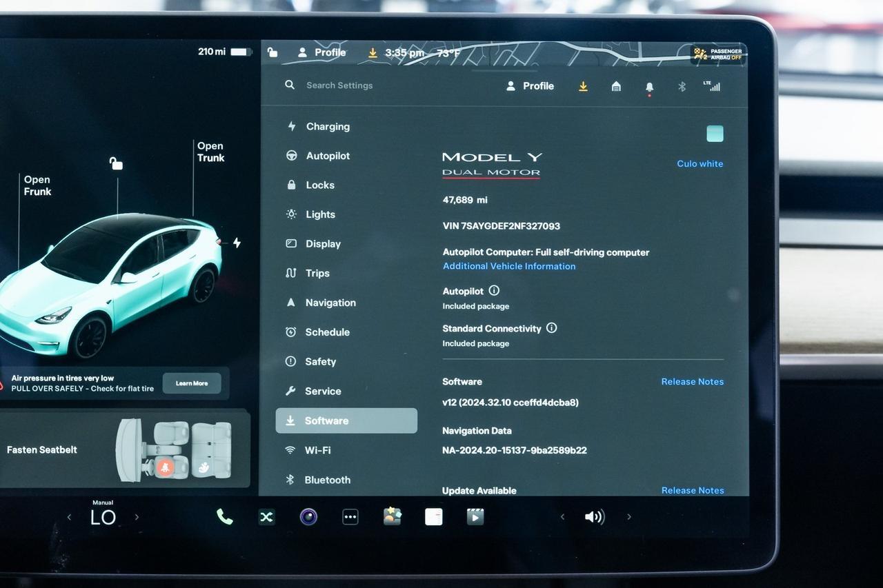Image resolution: width=883 pixels, height=588 pixels.
Task: Tap the 3:35 pm clock
Action: point(405,52)
